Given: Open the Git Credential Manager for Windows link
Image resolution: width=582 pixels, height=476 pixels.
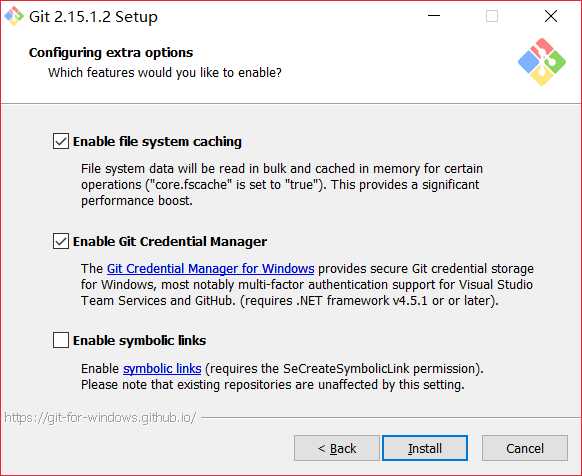Looking at the screenshot, I should (210, 268).
